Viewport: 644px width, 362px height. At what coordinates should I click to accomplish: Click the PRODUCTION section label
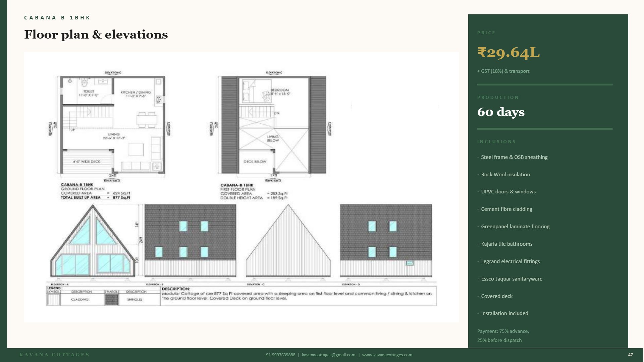(498, 98)
